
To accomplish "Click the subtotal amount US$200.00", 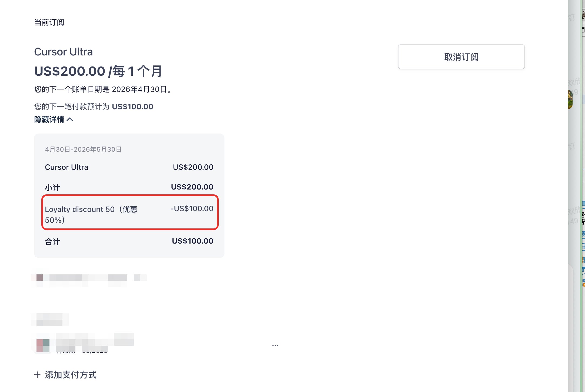I will [x=192, y=187].
